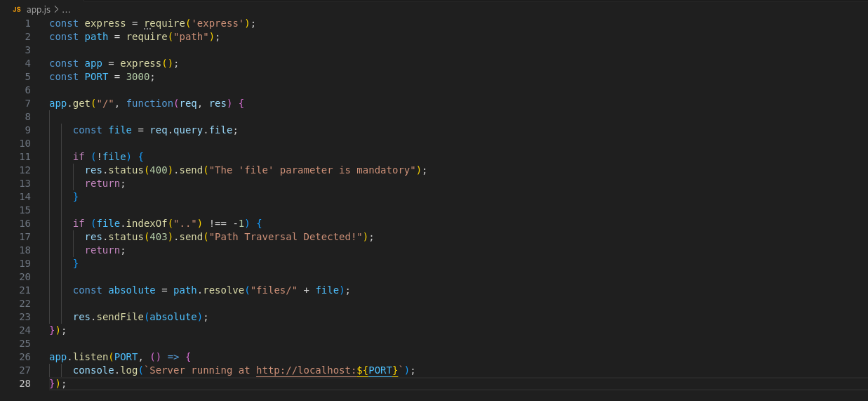Click line number 28 in the gutter
This screenshot has height=401, width=868.
coord(25,383)
